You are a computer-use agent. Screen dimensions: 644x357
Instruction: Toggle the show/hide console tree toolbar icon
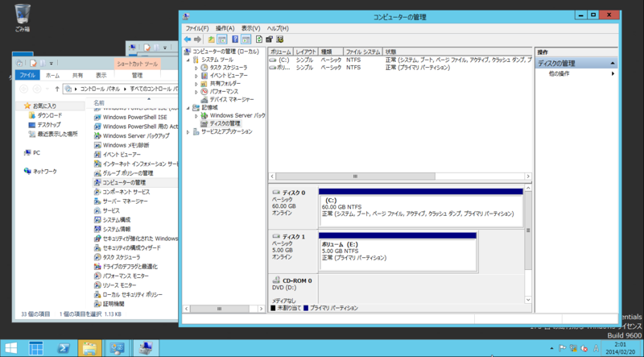coord(222,39)
